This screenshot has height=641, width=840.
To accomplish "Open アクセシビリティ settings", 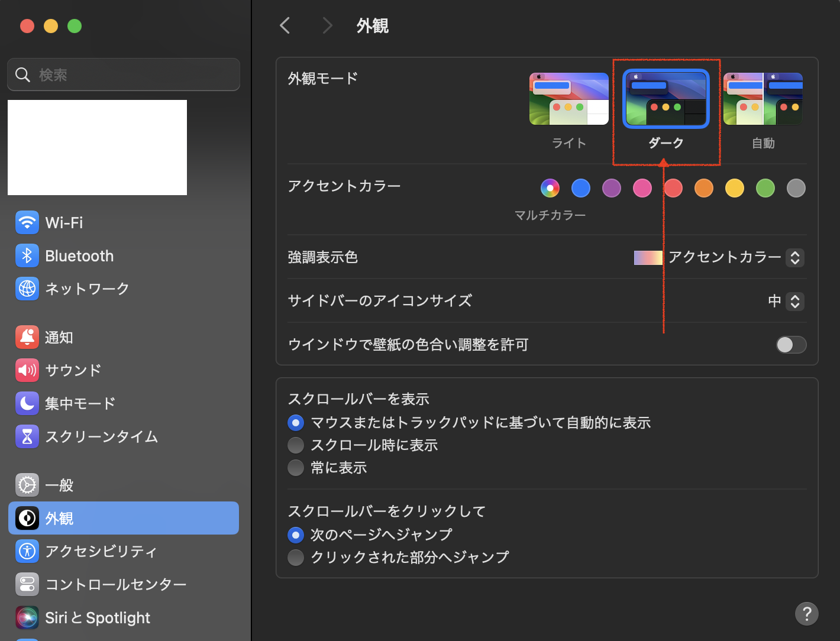I will coord(101,551).
